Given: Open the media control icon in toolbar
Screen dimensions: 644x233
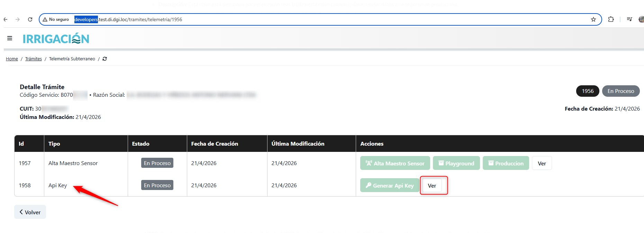Looking at the screenshot, I should 629,19.
